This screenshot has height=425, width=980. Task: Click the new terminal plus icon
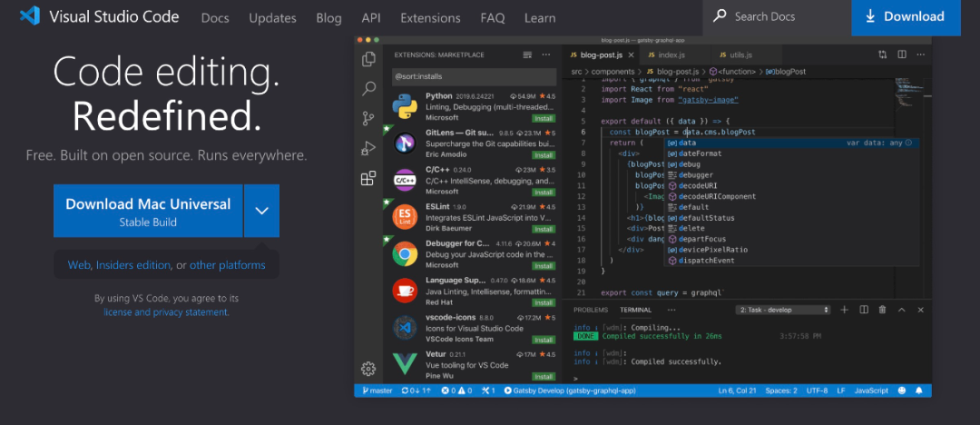point(844,310)
